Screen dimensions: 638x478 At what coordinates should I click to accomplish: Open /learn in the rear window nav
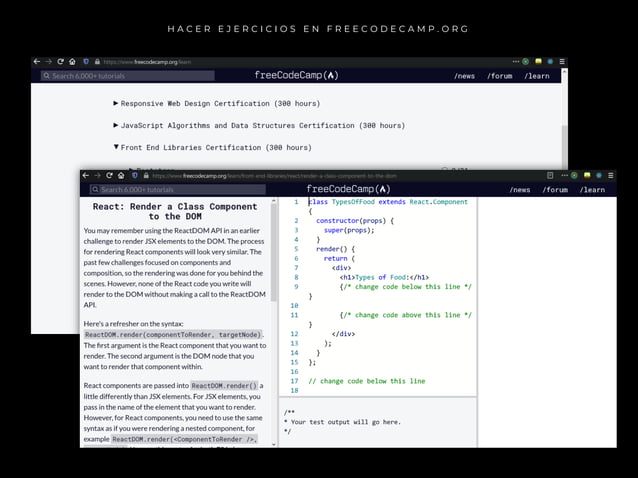point(537,76)
